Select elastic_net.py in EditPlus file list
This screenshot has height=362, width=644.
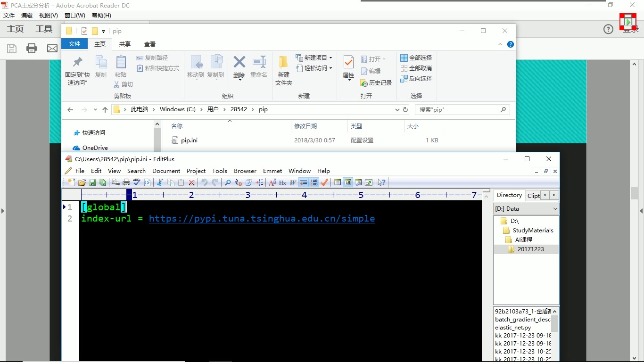513,328
